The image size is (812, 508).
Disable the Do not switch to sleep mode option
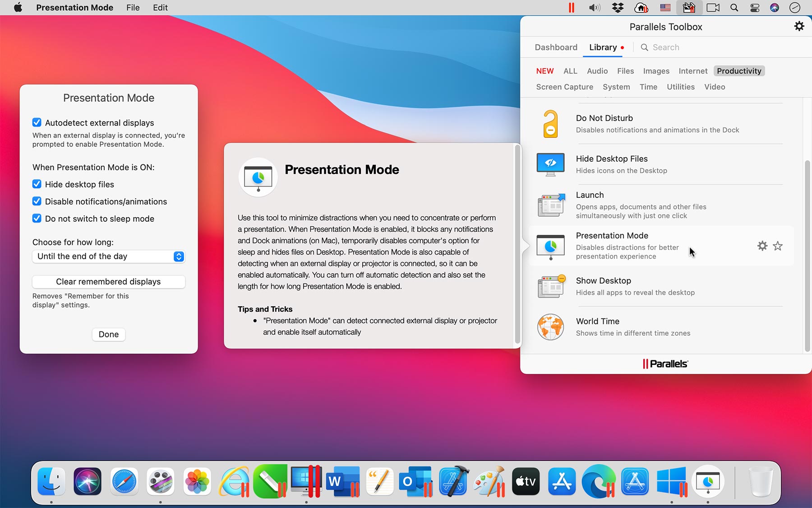pyautogui.click(x=37, y=218)
